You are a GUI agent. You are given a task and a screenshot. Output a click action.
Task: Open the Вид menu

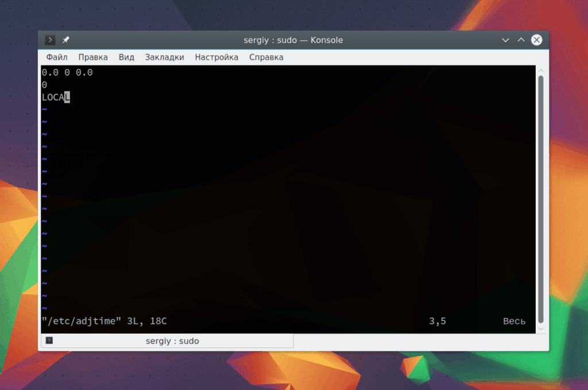(126, 57)
